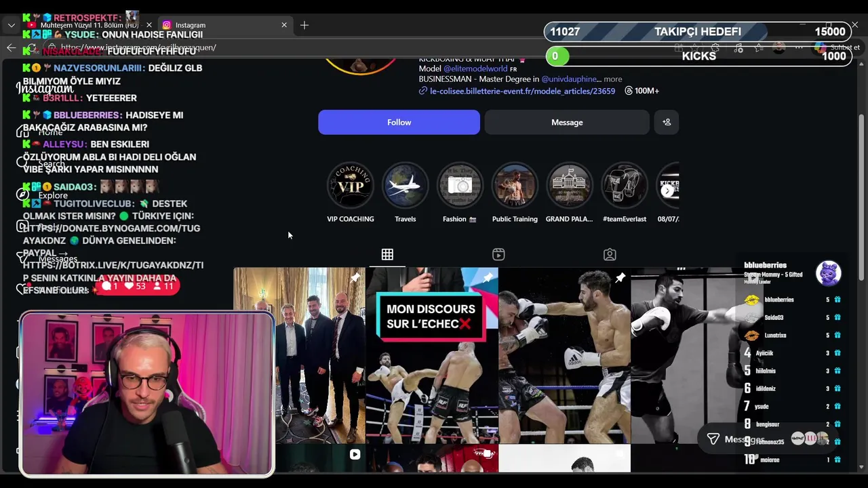The image size is (868, 488).
Task: Open the media control music-note icon
Action: [738, 48]
